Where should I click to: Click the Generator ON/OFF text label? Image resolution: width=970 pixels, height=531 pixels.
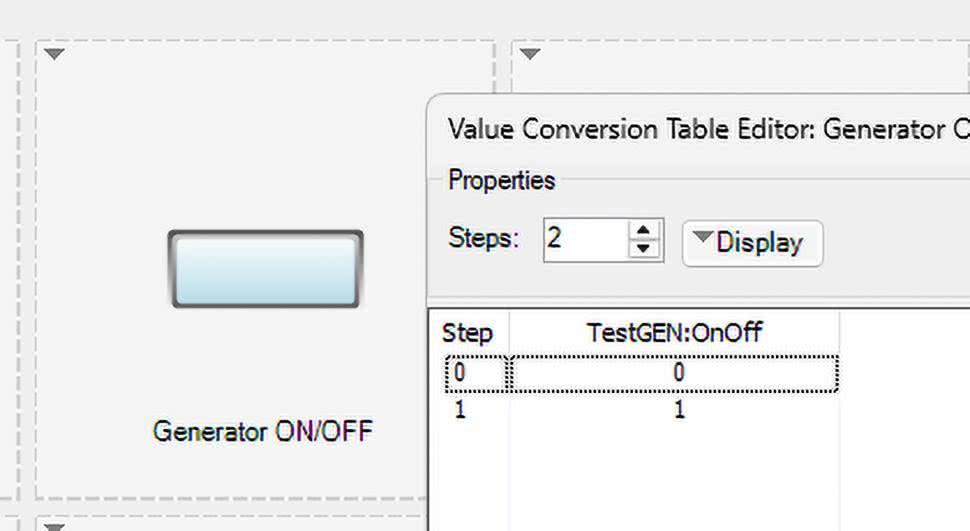pyautogui.click(x=262, y=432)
